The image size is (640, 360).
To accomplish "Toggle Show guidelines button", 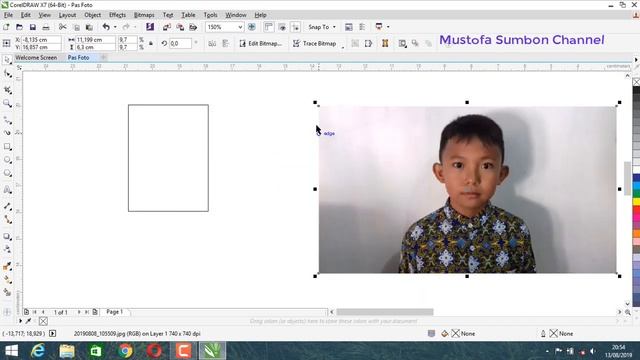I will tap(296, 27).
